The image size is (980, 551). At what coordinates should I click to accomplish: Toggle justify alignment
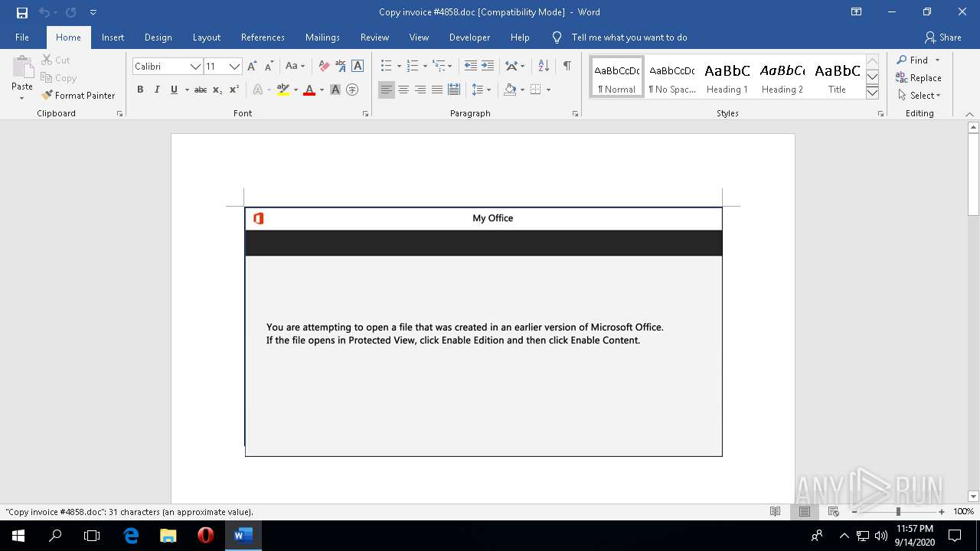coord(437,90)
